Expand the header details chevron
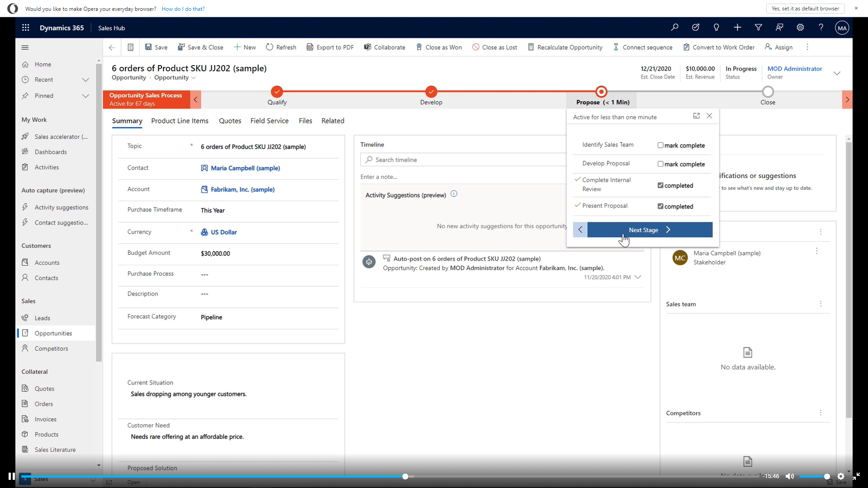The height and width of the screenshot is (488, 868). [837, 73]
